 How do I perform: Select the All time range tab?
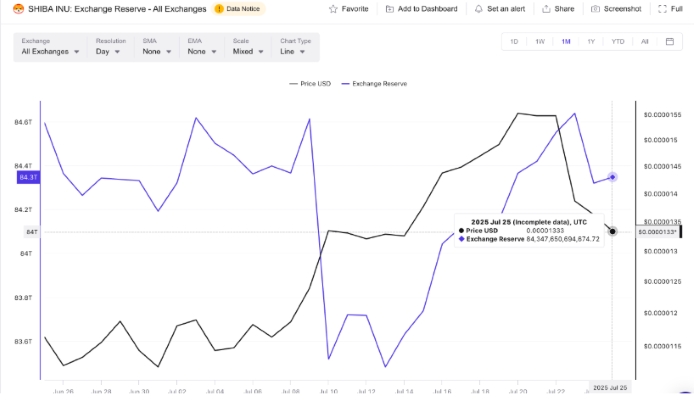click(645, 42)
